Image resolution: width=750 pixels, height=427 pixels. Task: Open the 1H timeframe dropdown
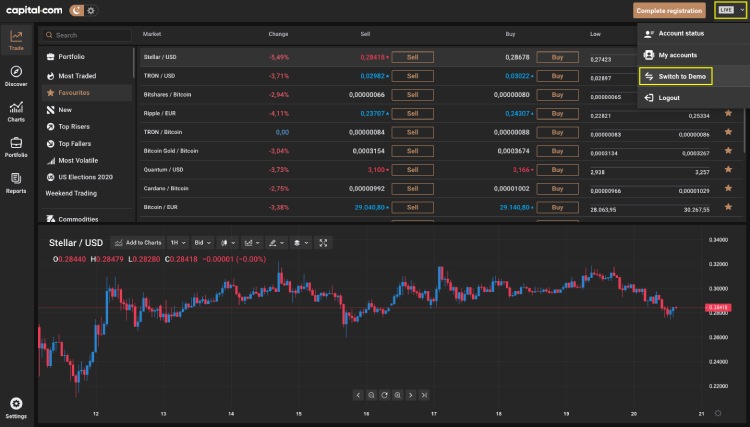click(177, 243)
